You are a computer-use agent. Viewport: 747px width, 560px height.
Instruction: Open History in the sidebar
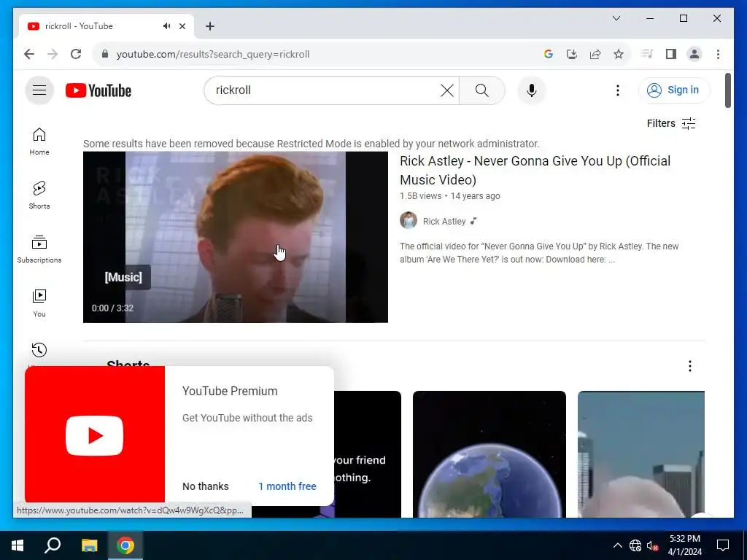point(39,350)
